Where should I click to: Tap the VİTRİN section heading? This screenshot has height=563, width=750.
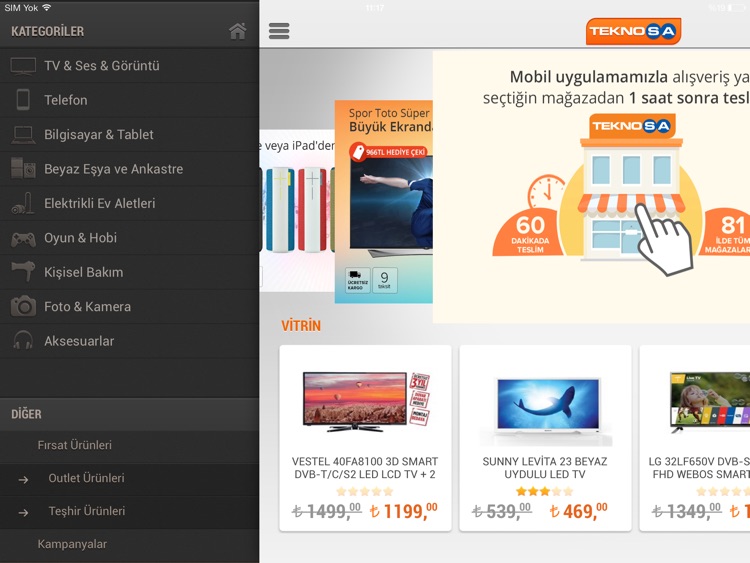[301, 326]
